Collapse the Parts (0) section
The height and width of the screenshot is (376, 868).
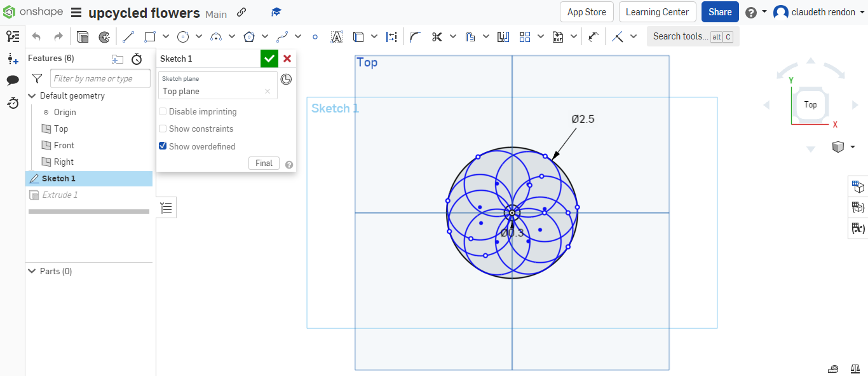click(x=32, y=271)
